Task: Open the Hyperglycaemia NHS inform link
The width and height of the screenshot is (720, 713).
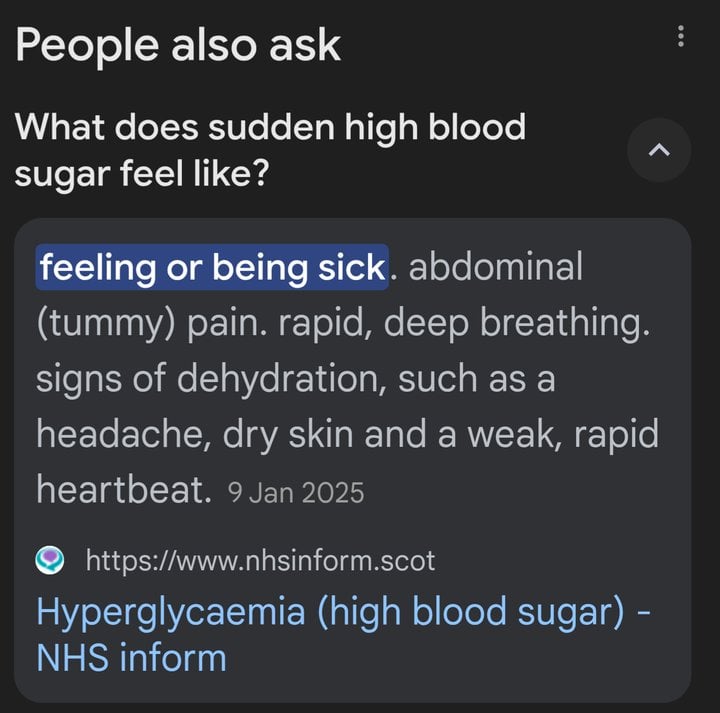Action: click(x=343, y=634)
